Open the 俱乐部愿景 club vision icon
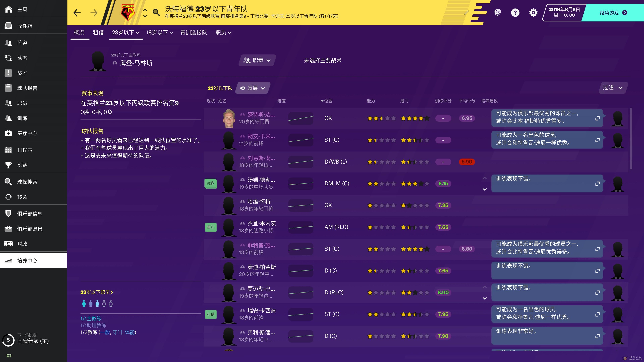Viewport: 644px width, 362px height. (x=8, y=229)
